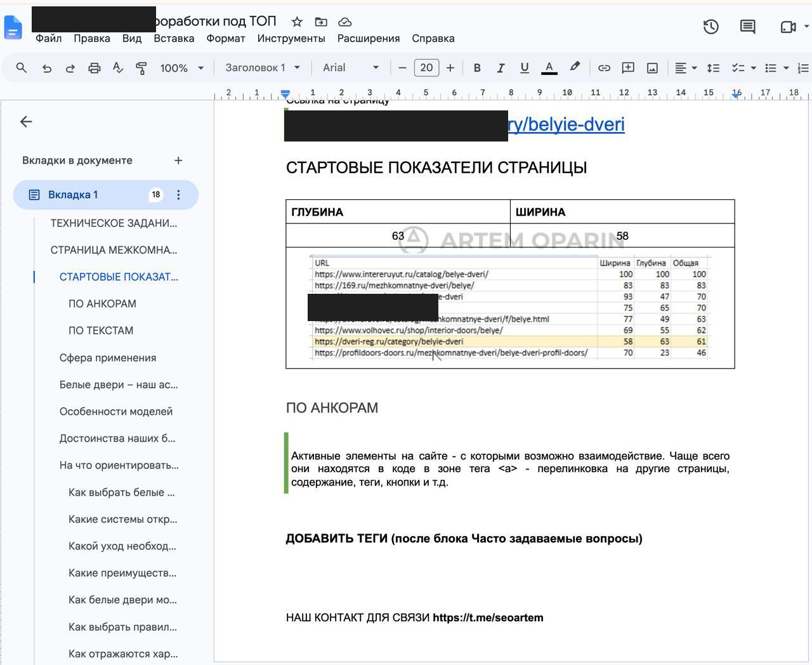Star the document
Viewport: 812px width, 665px height.
coord(297,22)
